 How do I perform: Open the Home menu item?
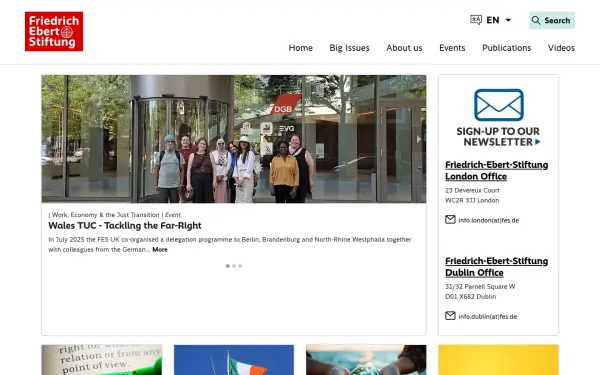tap(300, 48)
